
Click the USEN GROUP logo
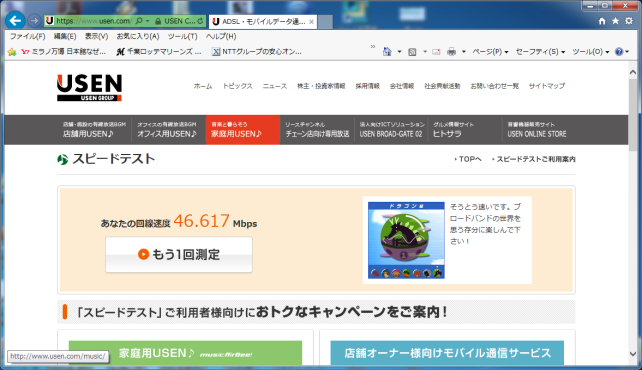(x=89, y=88)
